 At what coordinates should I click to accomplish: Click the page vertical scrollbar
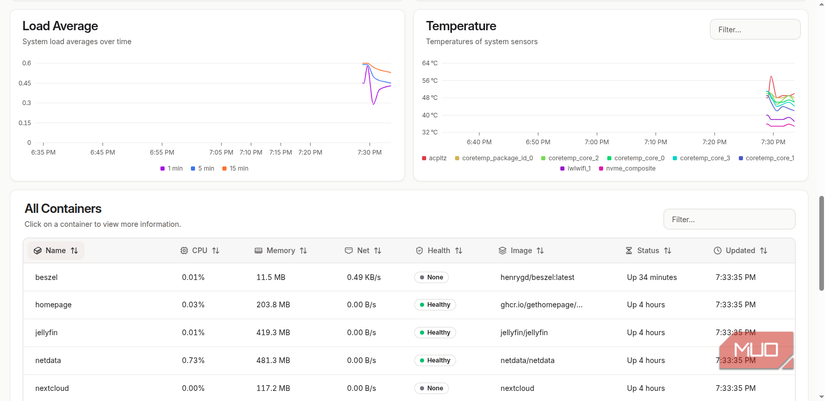(822, 243)
